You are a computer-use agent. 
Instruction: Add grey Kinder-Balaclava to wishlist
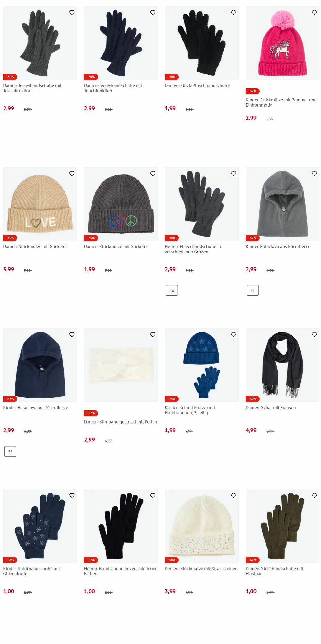tap(314, 174)
